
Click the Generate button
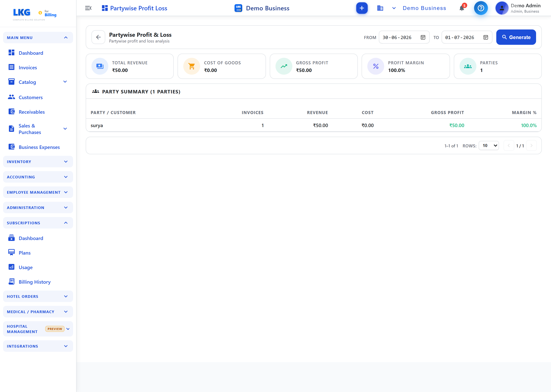516,37
